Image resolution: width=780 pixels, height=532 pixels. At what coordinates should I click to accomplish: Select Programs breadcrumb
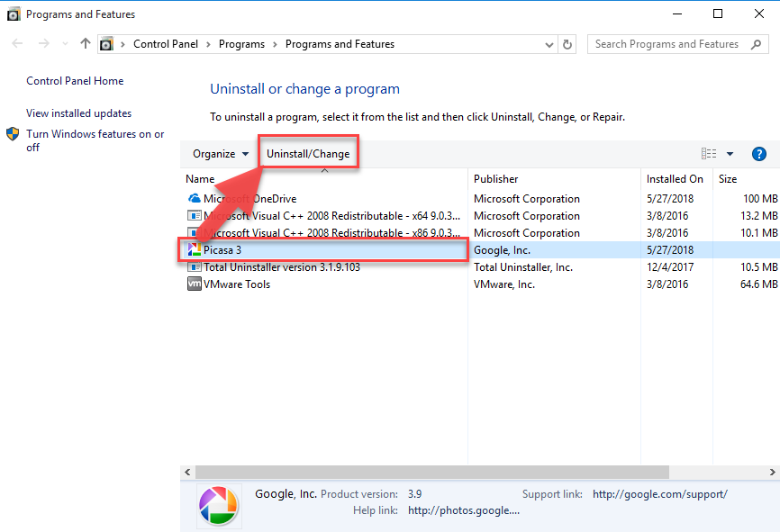click(x=241, y=44)
